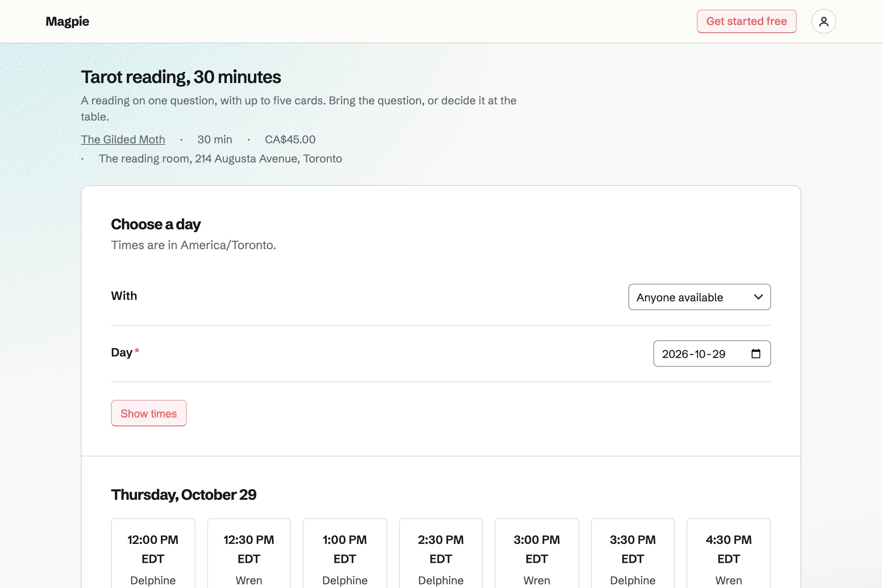The width and height of the screenshot is (882, 588).
Task: Click the 'Choose a day' heading
Action: (156, 224)
